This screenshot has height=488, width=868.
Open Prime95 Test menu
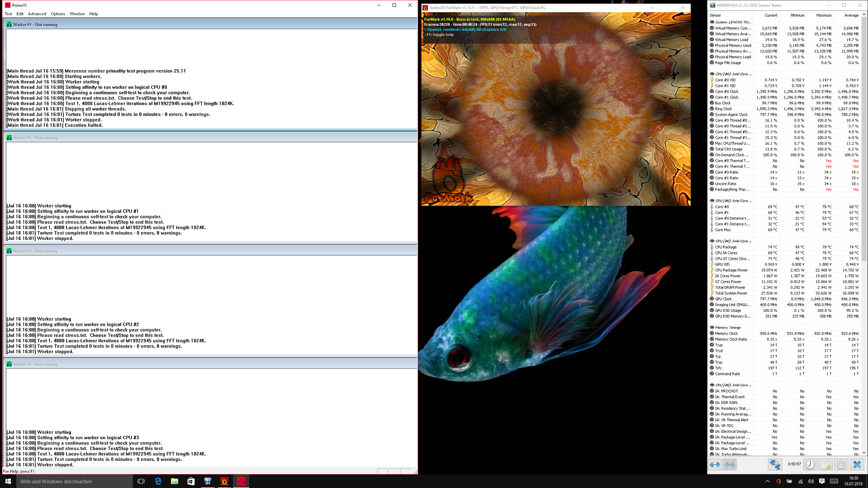coord(8,14)
